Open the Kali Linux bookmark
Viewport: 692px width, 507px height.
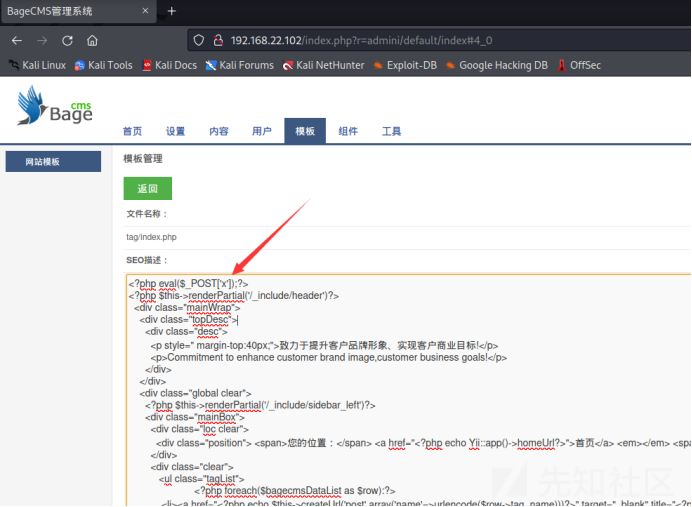pos(38,65)
